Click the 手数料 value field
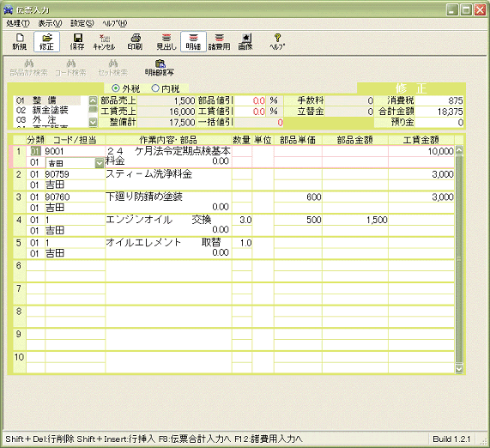 click(x=349, y=100)
